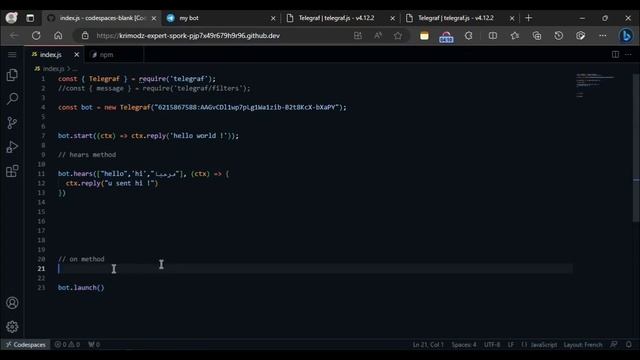Open the Accounts menu icon
640x360 pixels.
[12, 303]
